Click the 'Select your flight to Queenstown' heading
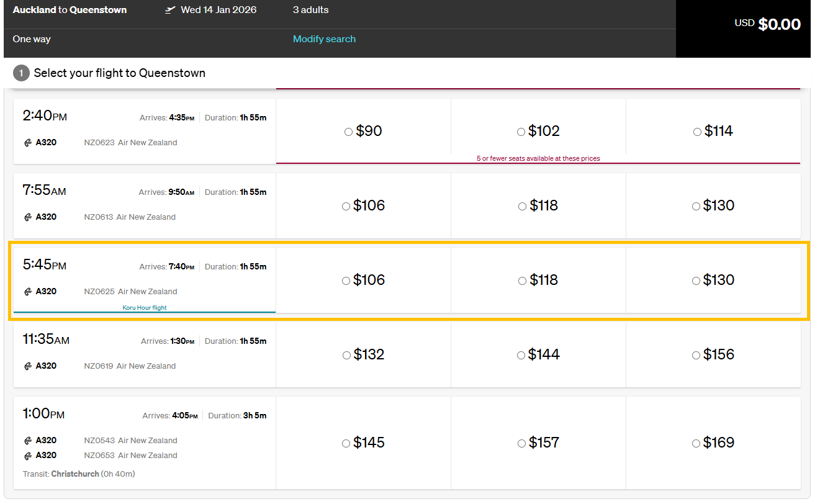Screen dimensions: 820x504 pos(120,73)
